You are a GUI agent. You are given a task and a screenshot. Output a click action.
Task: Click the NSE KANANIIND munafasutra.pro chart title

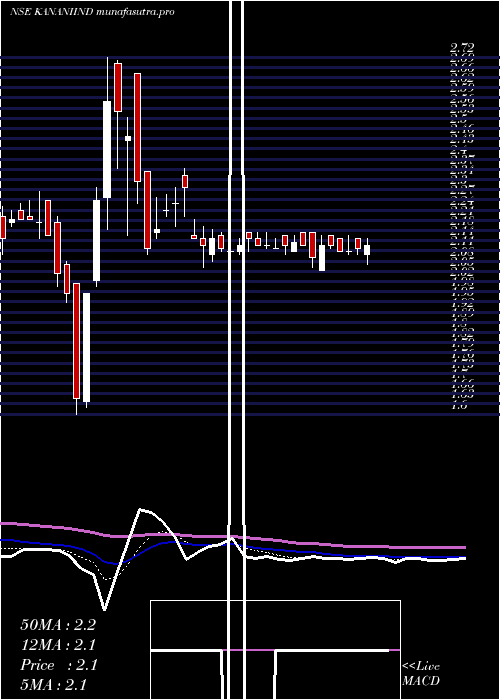pos(92,12)
